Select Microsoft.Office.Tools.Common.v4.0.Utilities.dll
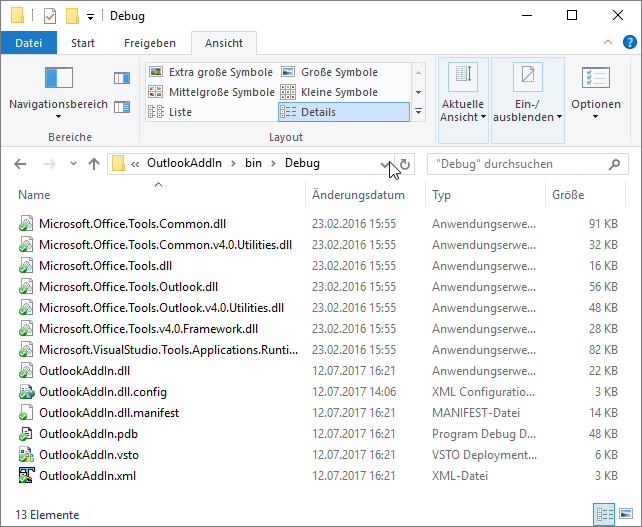Image resolution: width=642 pixels, height=527 pixels. (x=165, y=245)
